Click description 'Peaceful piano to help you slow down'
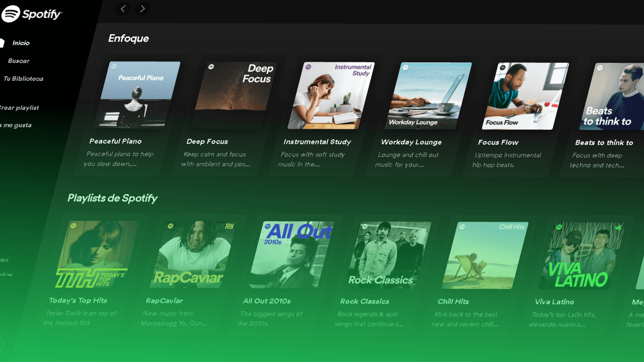 coord(119,159)
